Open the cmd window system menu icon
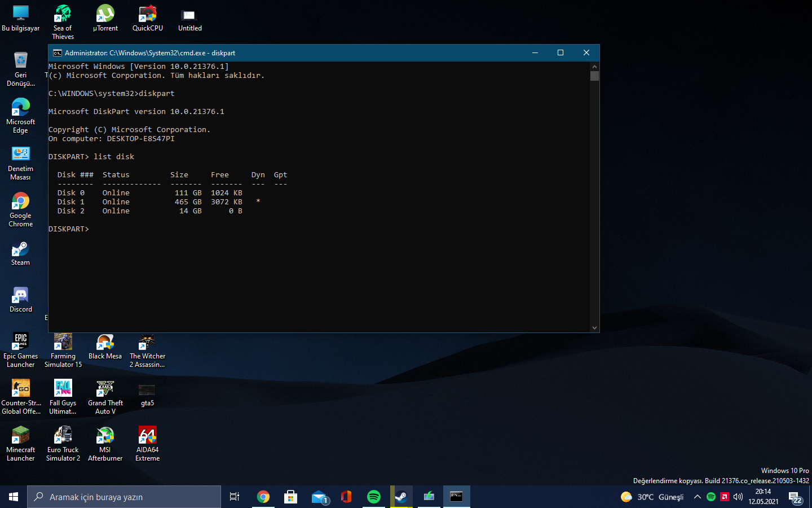 57,53
